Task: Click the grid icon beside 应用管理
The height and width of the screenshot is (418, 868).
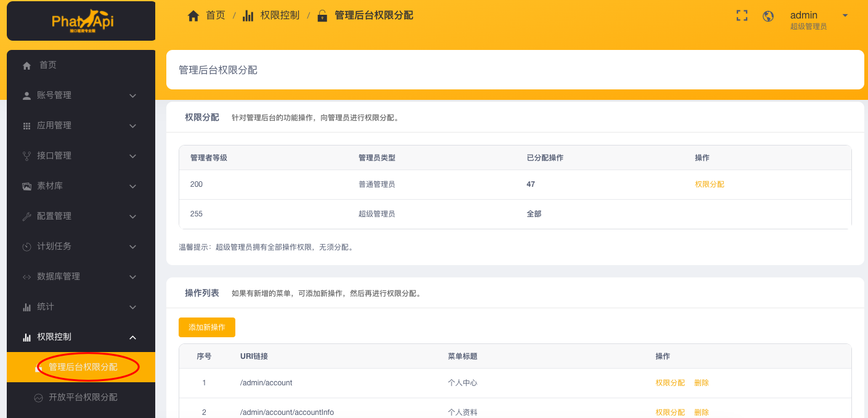Action: click(26, 126)
